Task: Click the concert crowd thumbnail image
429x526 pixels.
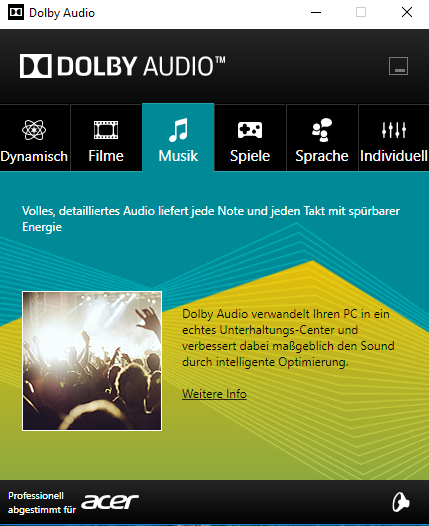Action: pyautogui.click(x=92, y=361)
